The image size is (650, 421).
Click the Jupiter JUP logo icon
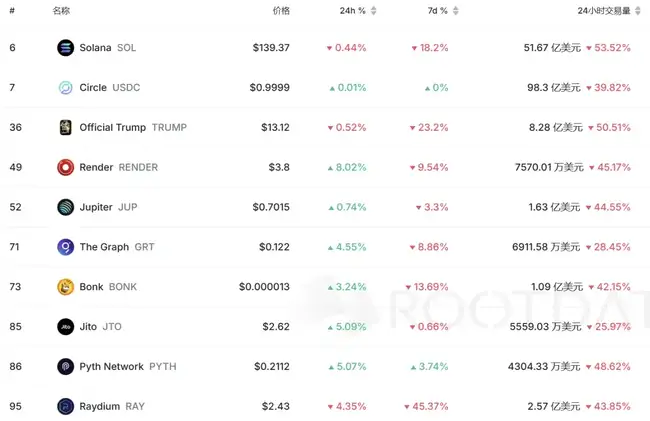tap(65, 207)
